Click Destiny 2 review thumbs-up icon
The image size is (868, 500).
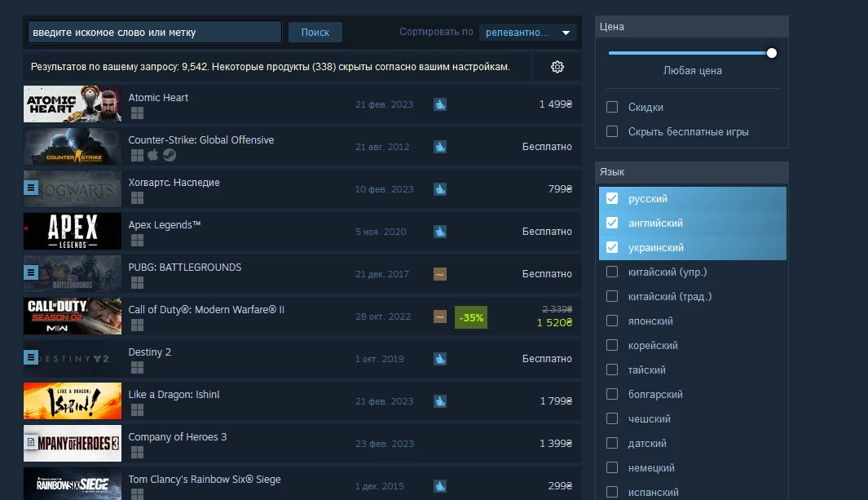(440, 359)
